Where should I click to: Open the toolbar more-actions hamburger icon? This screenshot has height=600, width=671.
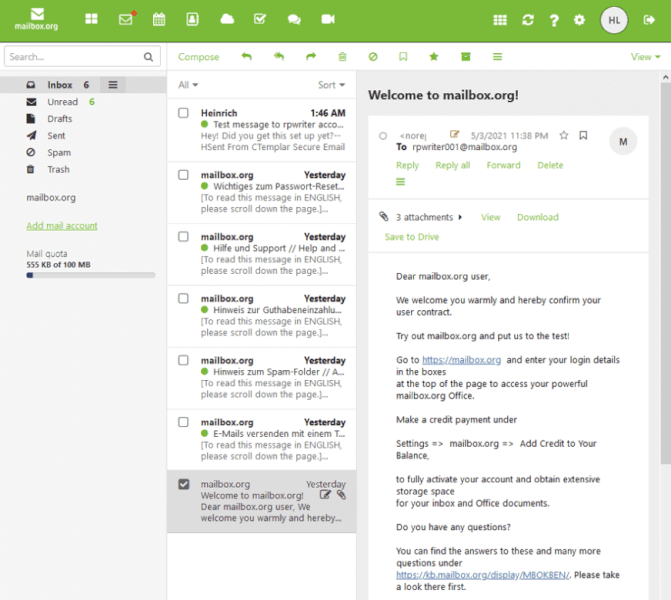click(497, 56)
